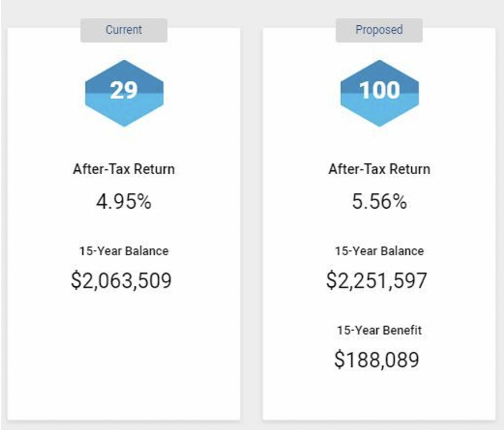Click the Proposed After-Tax Return heading

point(379,169)
